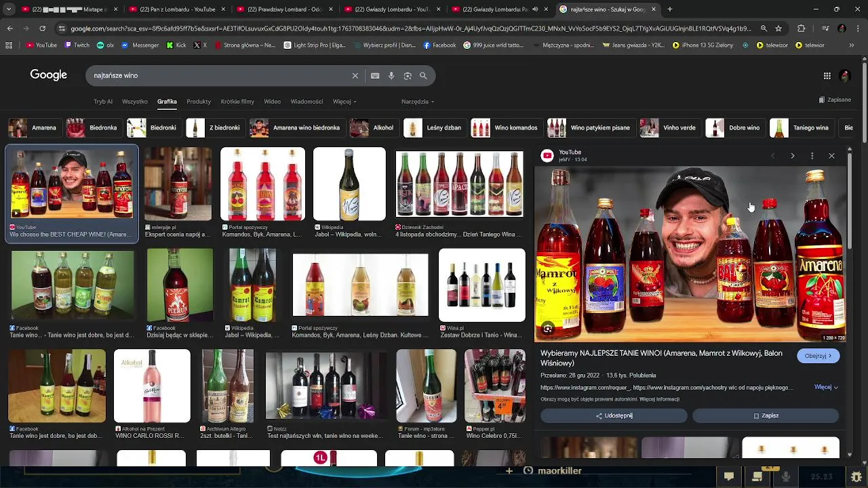Viewport: 868px width, 488px height.
Task: Click the page main vertical scrollbar
Action: [865, 102]
